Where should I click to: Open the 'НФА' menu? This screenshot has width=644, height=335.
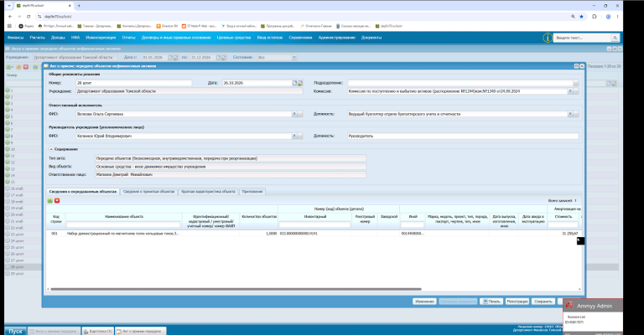[x=75, y=38]
